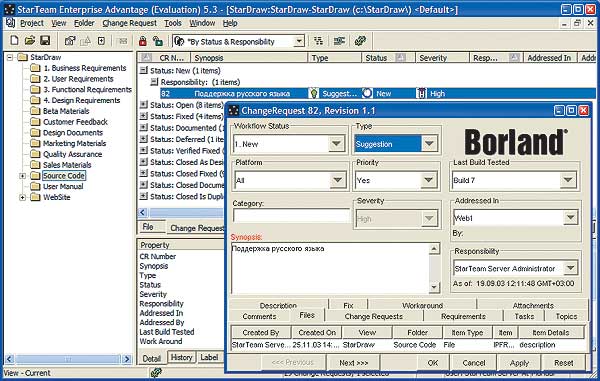Click the Synopsis scrollbar down arrow
600x381 pixels.
pyautogui.click(x=434, y=287)
